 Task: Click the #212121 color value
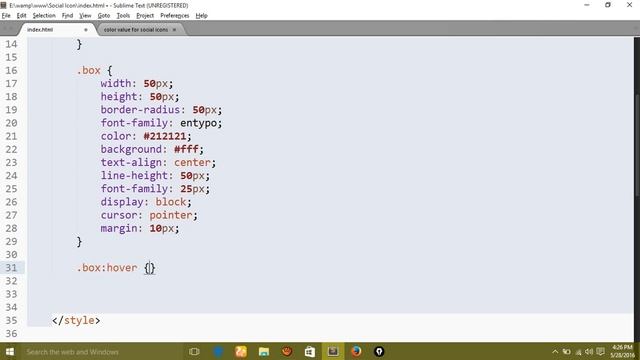coord(165,136)
